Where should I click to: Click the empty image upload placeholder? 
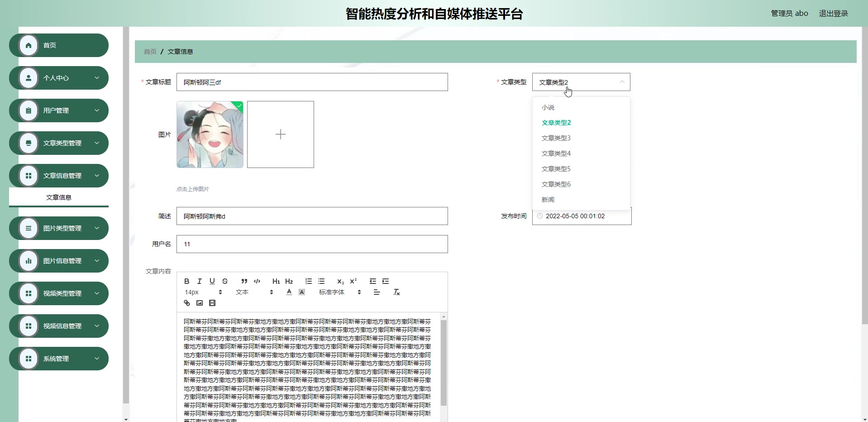coord(280,134)
